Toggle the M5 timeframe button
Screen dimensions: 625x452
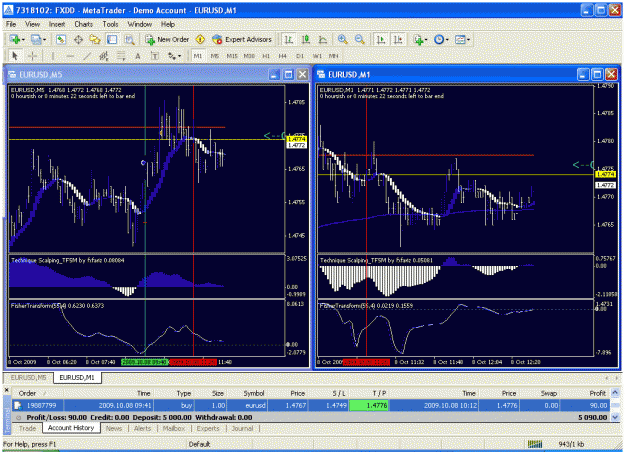point(214,56)
